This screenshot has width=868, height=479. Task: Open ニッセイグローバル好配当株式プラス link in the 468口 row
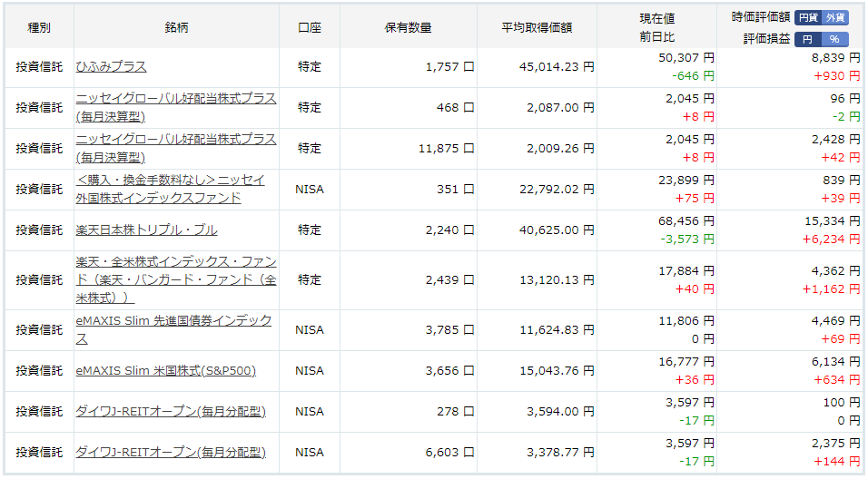(176, 107)
